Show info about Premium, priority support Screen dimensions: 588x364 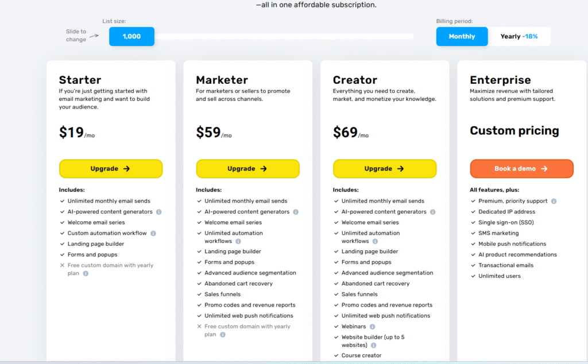coord(554,202)
